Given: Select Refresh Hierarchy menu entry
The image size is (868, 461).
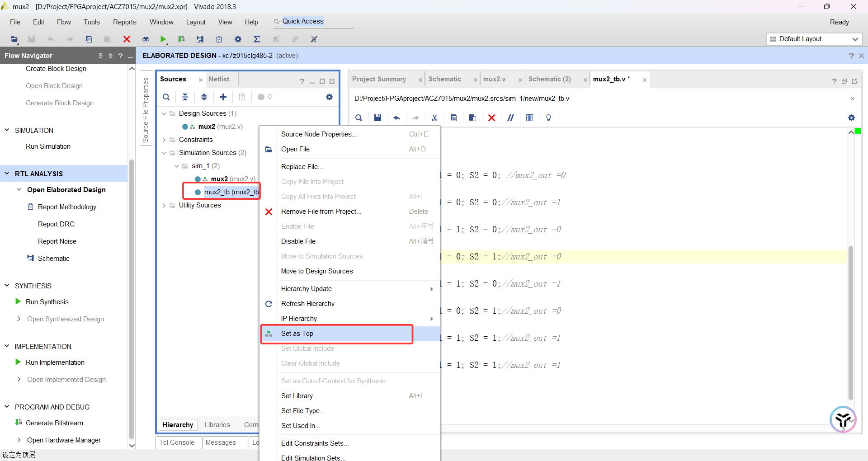Looking at the screenshot, I should tap(307, 304).
